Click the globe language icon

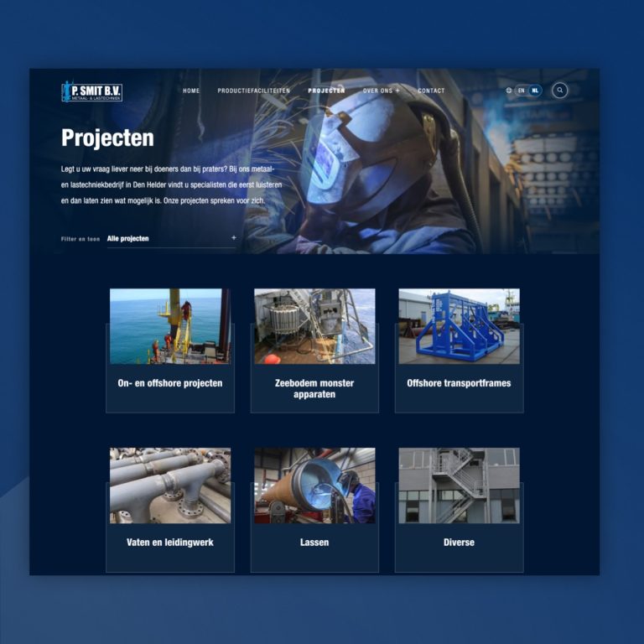[x=509, y=91]
